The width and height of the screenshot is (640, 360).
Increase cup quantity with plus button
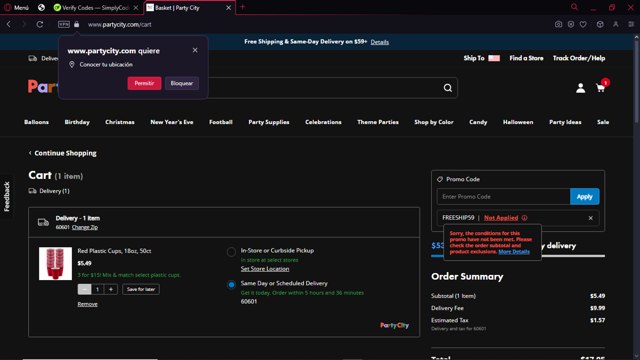coord(111,289)
